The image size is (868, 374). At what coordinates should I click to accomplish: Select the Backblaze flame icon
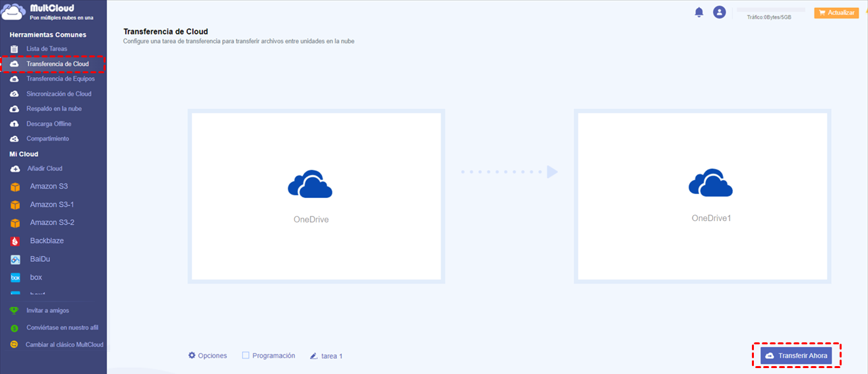(x=15, y=241)
